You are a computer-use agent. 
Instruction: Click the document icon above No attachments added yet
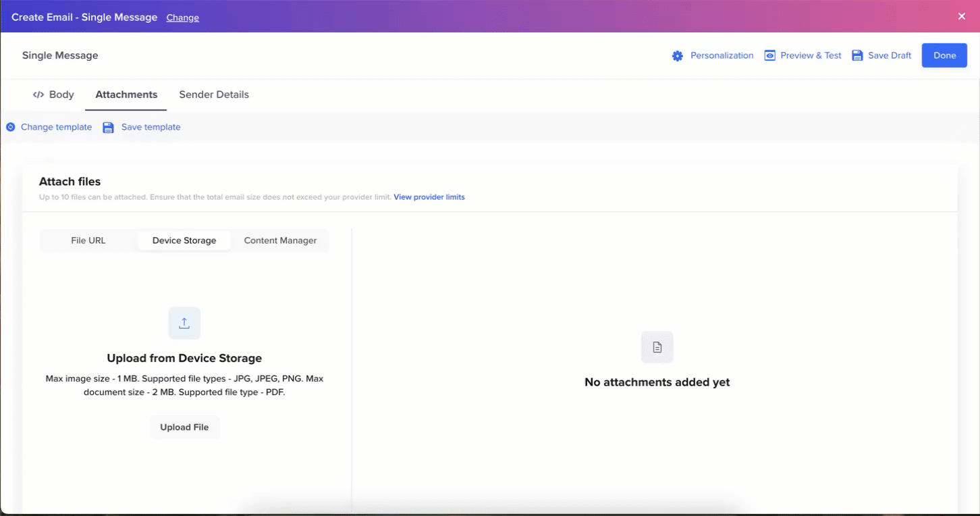pos(657,346)
